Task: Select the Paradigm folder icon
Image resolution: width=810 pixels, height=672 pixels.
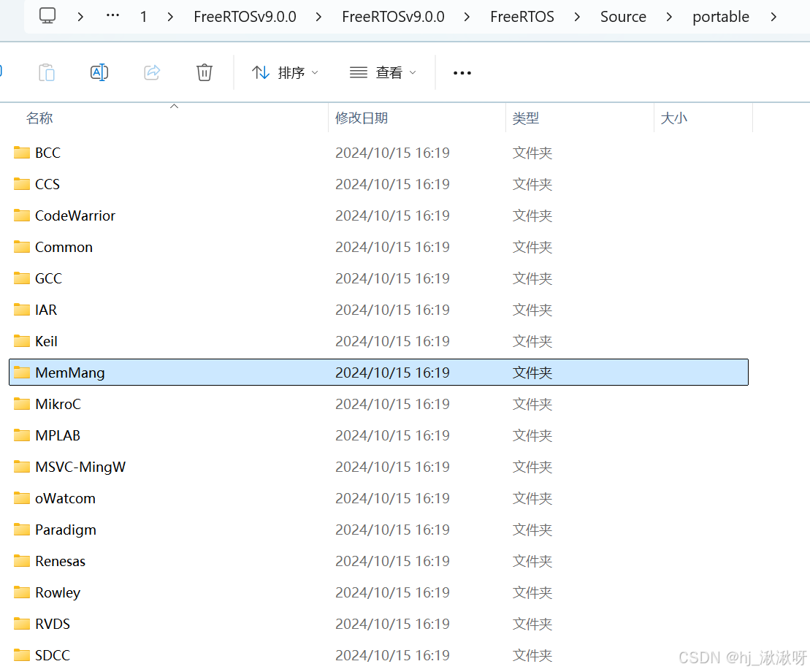Action: [22, 530]
